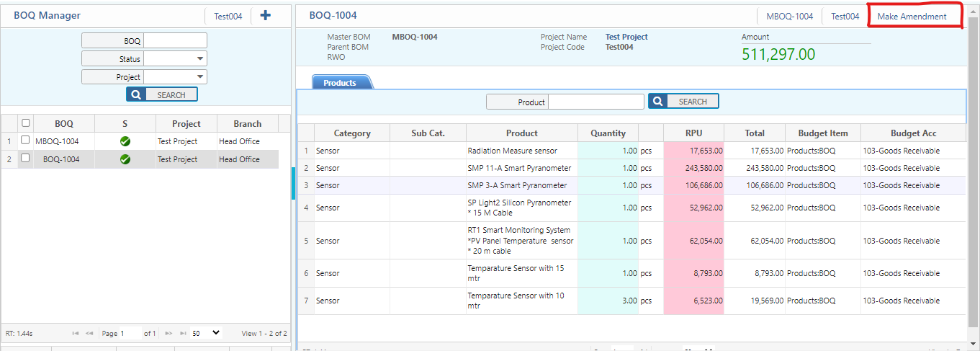Go to next page in BOQ pager
Viewport: 980px width, 351px height.
pyautogui.click(x=168, y=334)
